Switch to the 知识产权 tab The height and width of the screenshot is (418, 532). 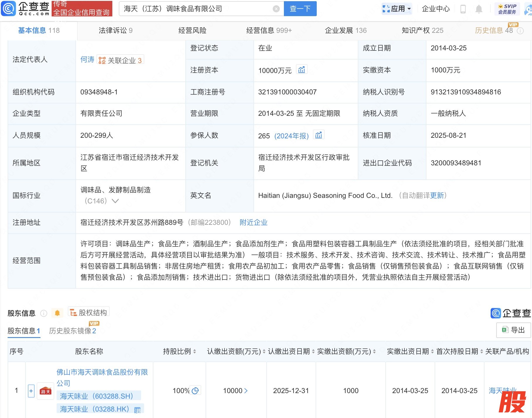(x=422, y=30)
